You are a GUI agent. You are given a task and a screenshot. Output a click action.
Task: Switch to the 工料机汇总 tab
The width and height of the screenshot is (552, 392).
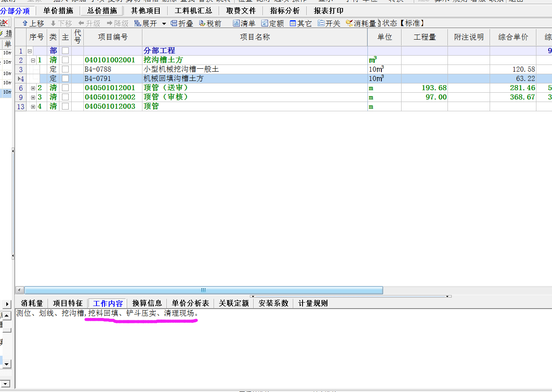[193, 11]
